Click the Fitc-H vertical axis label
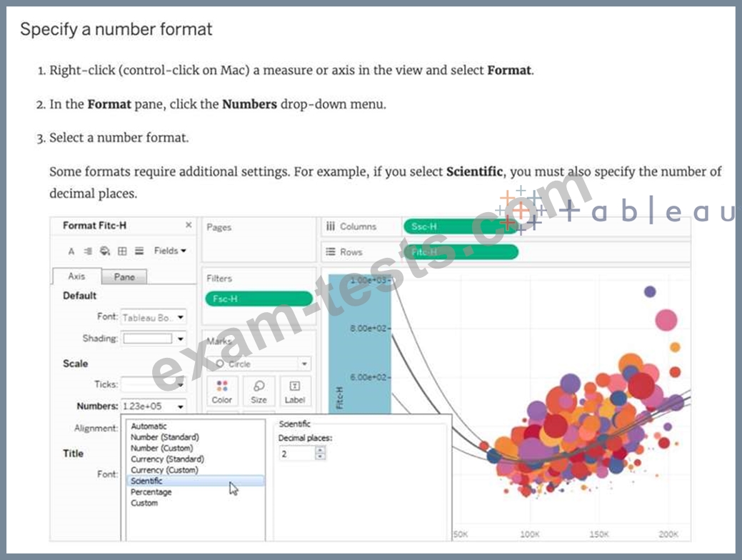This screenshot has height=560, width=742. pos(339,397)
